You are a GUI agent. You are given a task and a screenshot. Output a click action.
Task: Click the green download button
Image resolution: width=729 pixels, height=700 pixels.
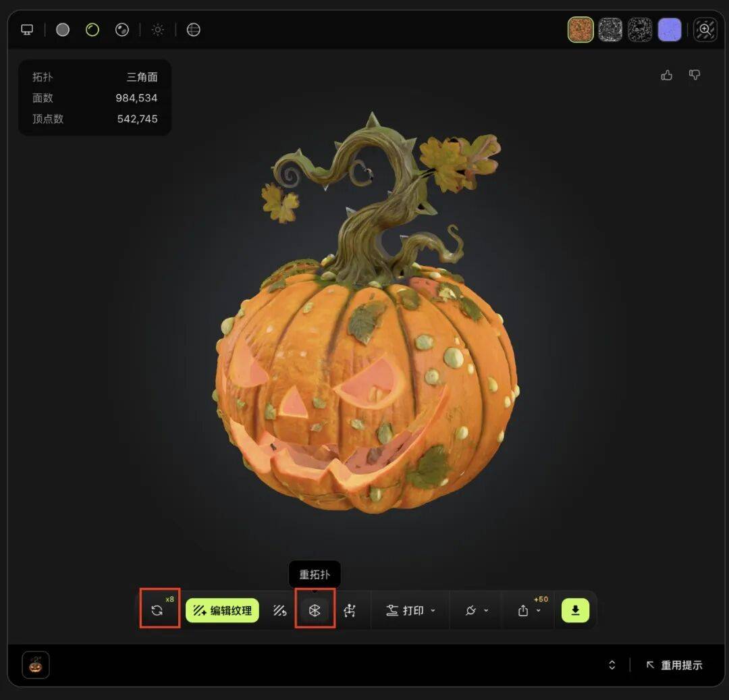(575, 610)
